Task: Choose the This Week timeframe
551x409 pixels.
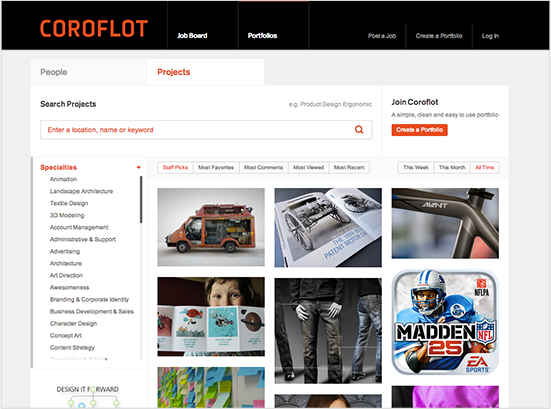Action: pos(416,168)
